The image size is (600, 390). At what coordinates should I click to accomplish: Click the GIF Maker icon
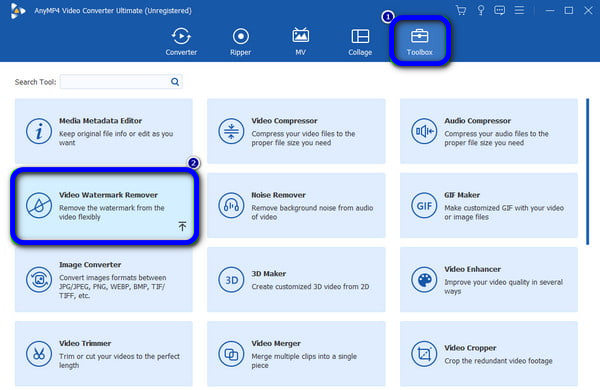424,206
